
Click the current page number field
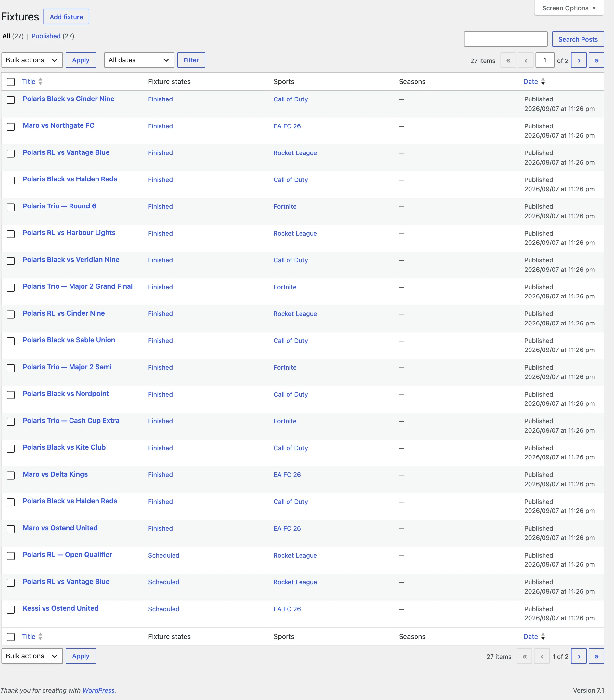pos(544,60)
